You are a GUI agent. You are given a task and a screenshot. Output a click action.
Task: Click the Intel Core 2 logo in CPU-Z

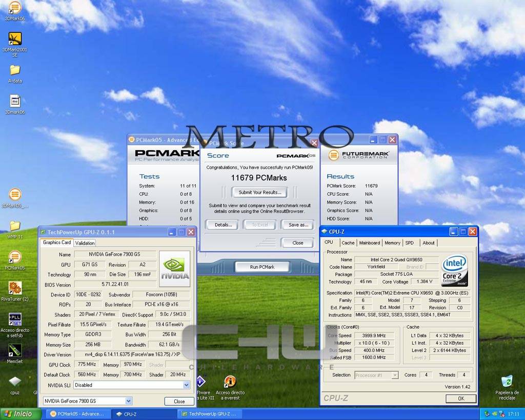click(454, 271)
